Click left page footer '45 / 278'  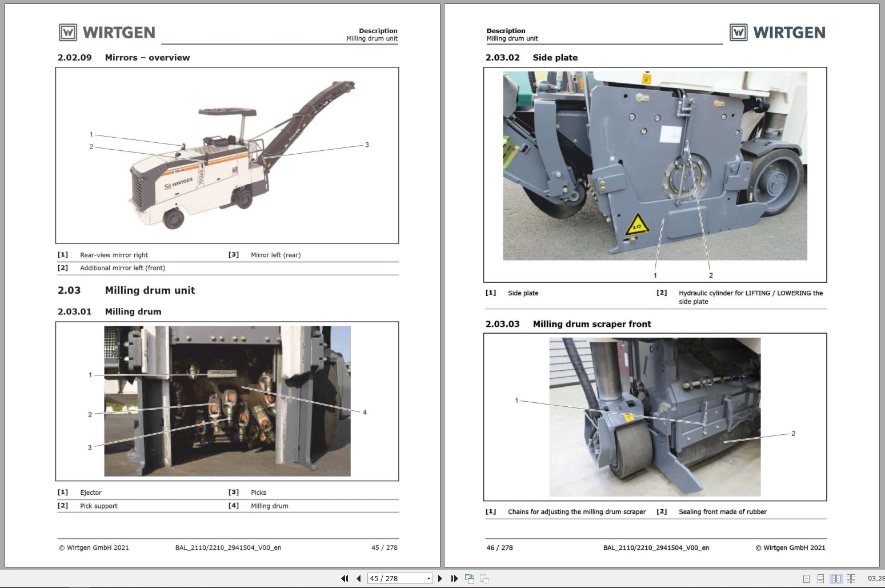click(x=385, y=547)
